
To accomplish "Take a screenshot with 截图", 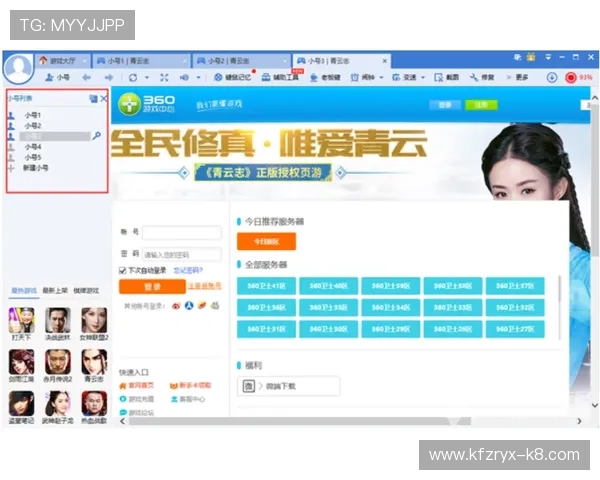I will coord(446,77).
